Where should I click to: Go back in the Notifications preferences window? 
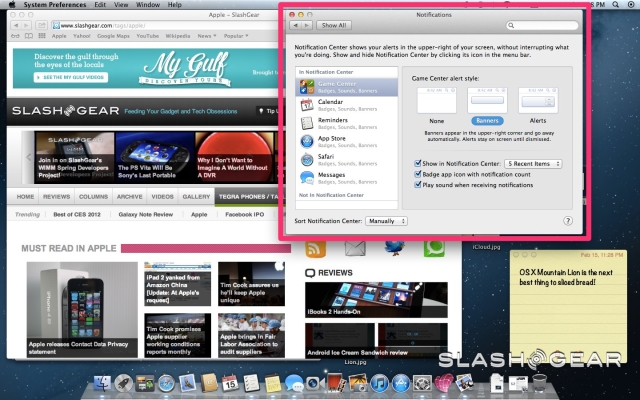pyautogui.click(x=296, y=25)
